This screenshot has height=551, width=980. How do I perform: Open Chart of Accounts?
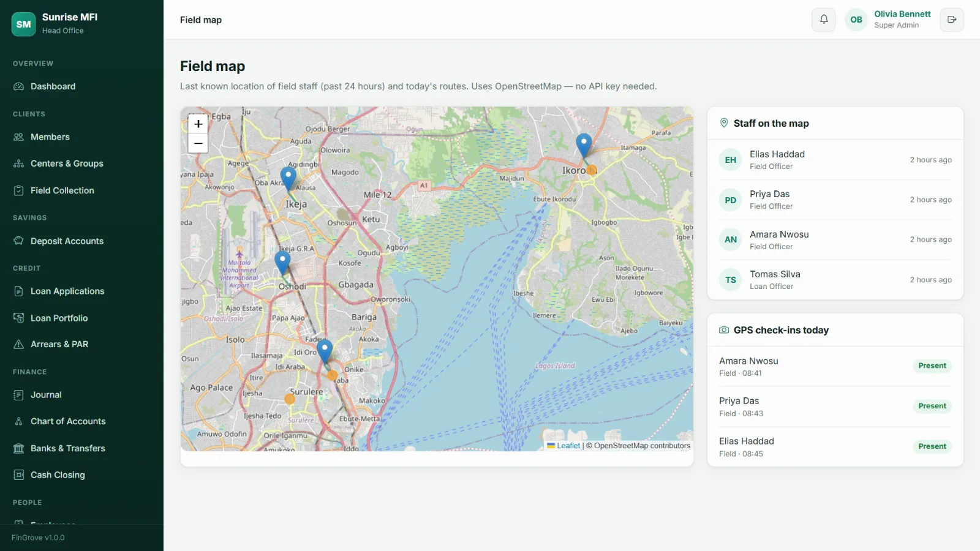pos(81,421)
